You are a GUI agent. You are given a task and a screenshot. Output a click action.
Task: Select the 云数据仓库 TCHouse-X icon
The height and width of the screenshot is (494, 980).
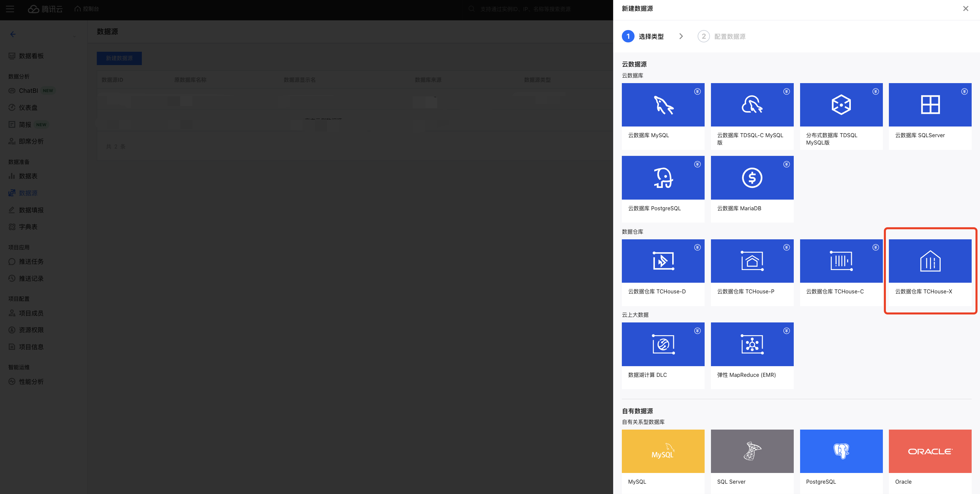pyautogui.click(x=930, y=261)
